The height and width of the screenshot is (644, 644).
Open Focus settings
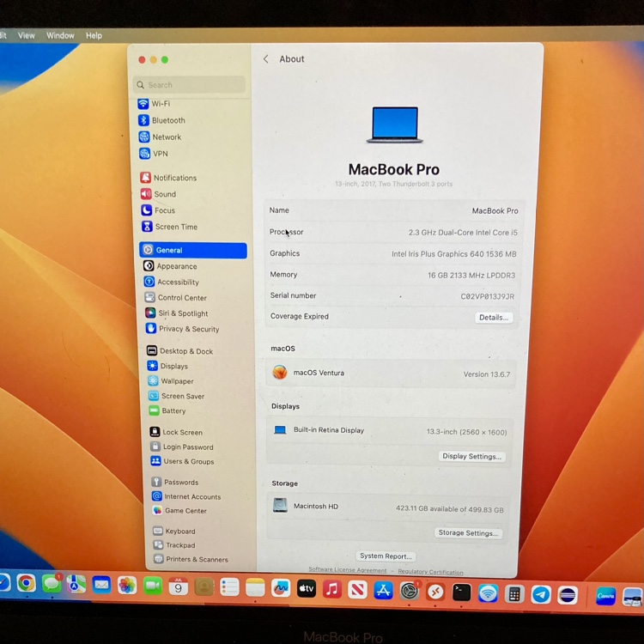tap(158, 210)
